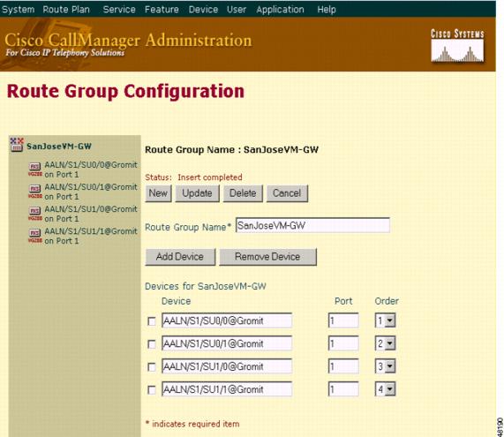This screenshot has width=504, height=437.
Task: Click the 'Insert completed' status text
Action: (210, 177)
